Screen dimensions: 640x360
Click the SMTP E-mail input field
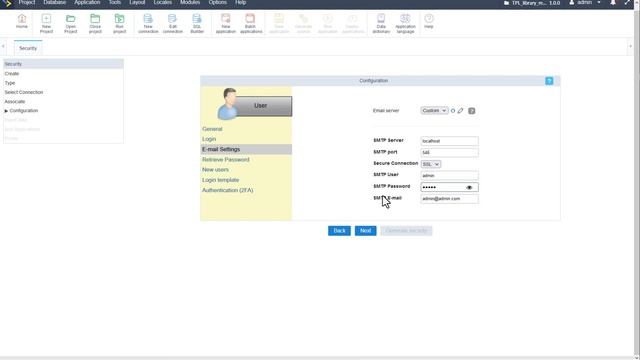click(x=449, y=199)
